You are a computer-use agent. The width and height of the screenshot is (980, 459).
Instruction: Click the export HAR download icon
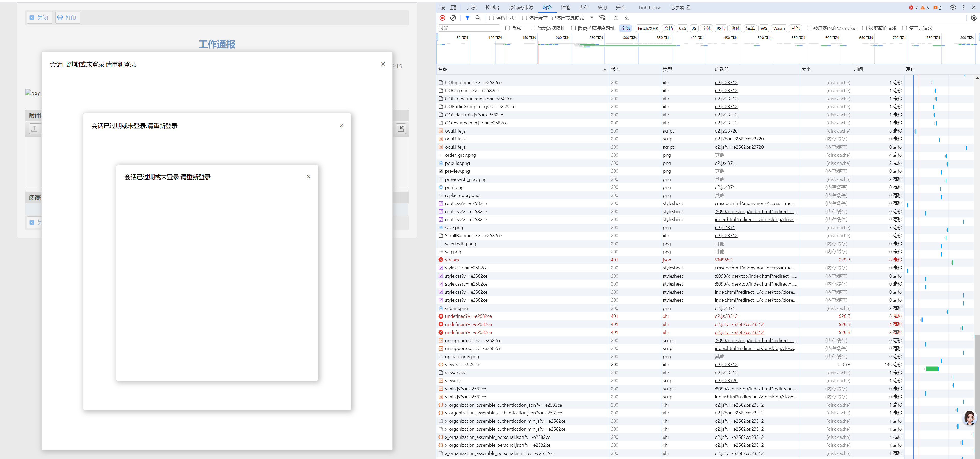tap(627, 18)
